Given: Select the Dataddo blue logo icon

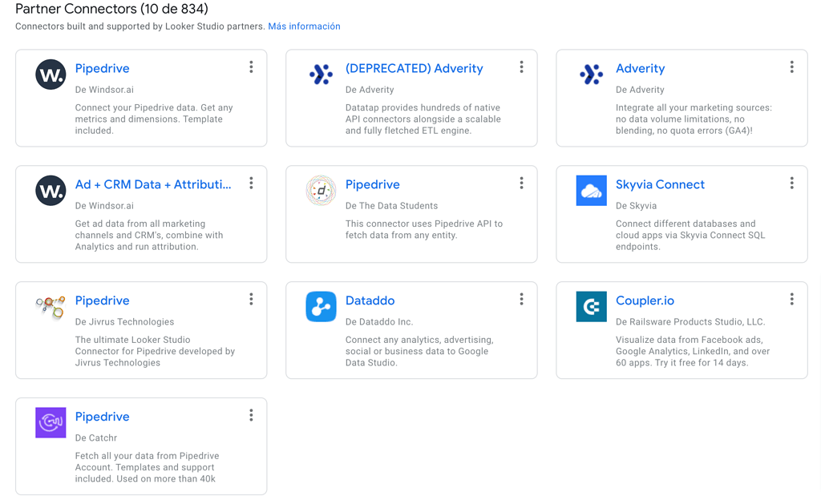Looking at the screenshot, I should [321, 306].
